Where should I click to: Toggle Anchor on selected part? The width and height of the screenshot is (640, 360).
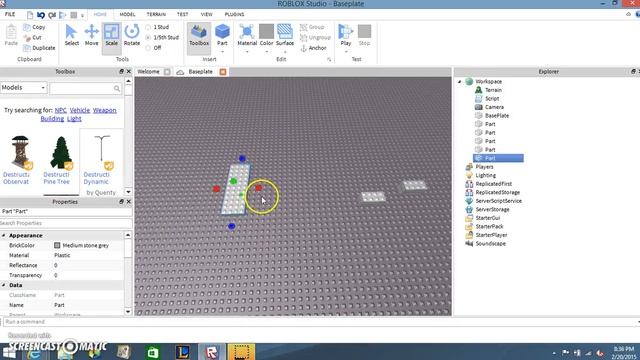point(313,48)
